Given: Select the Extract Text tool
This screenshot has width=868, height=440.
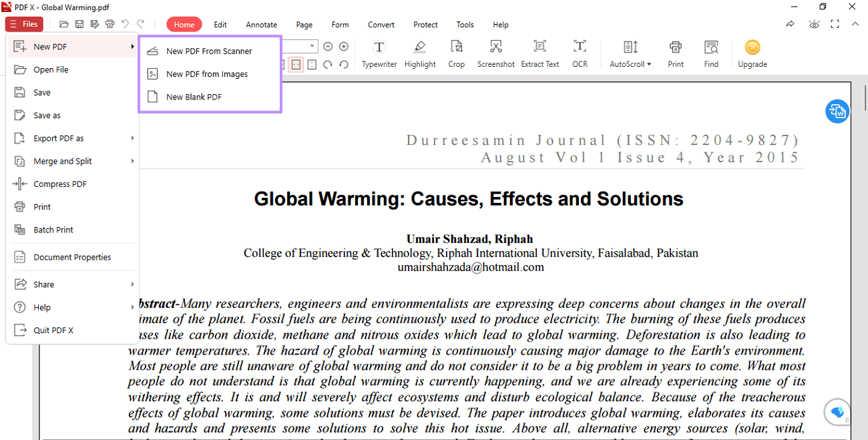Looking at the screenshot, I should coord(539,53).
